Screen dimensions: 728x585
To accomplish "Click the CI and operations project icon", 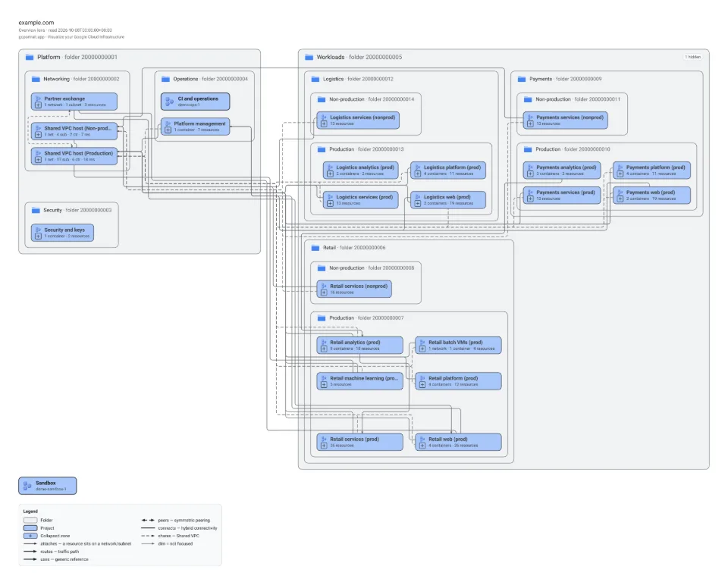I will [x=169, y=101].
